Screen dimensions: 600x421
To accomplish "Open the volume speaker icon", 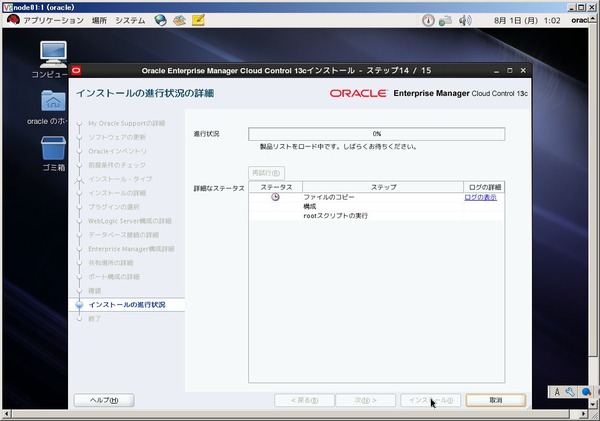I will (x=465, y=20).
